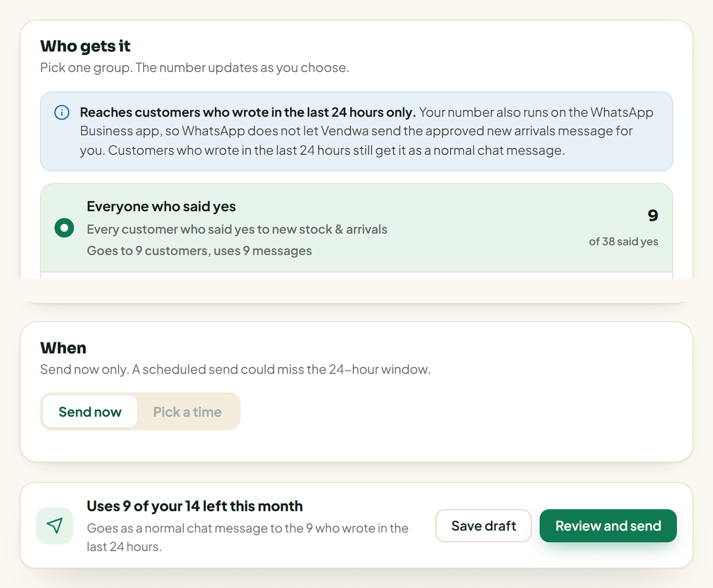The height and width of the screenshot is (588, 713).
Task: Click the Save draft button
Action: tap(484, 526)
